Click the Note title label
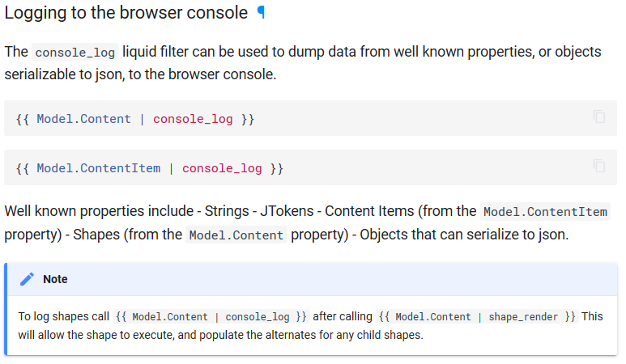The height and width of the screenshot is (364, 626). pos(55,279)
